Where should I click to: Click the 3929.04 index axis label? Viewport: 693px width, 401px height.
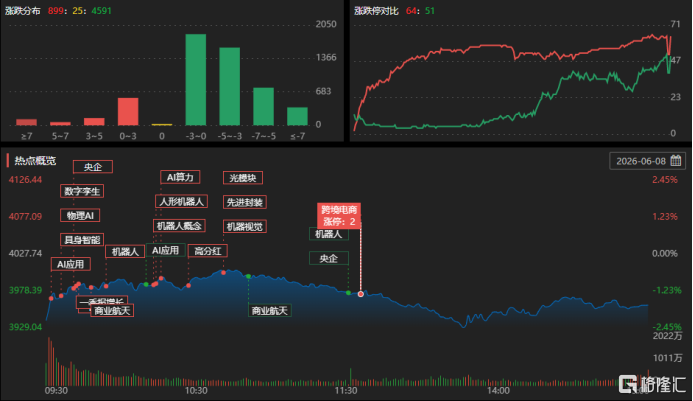25,327
